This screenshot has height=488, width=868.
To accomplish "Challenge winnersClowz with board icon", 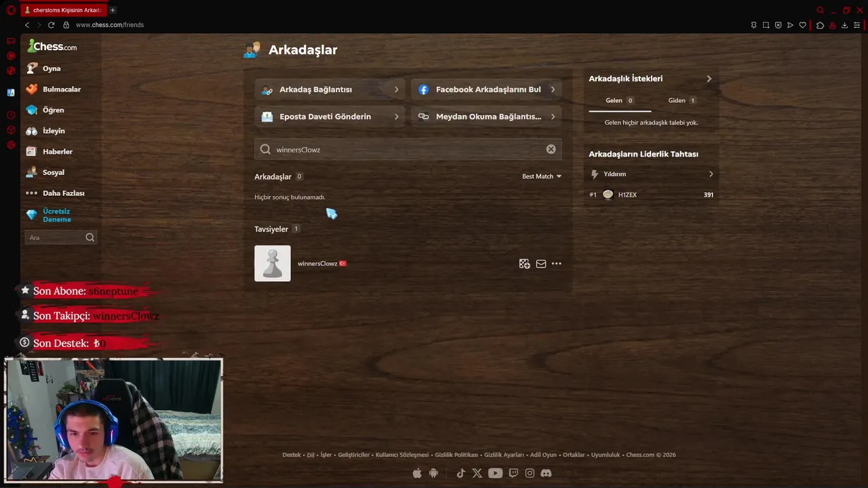I will (x=524, y=264).
